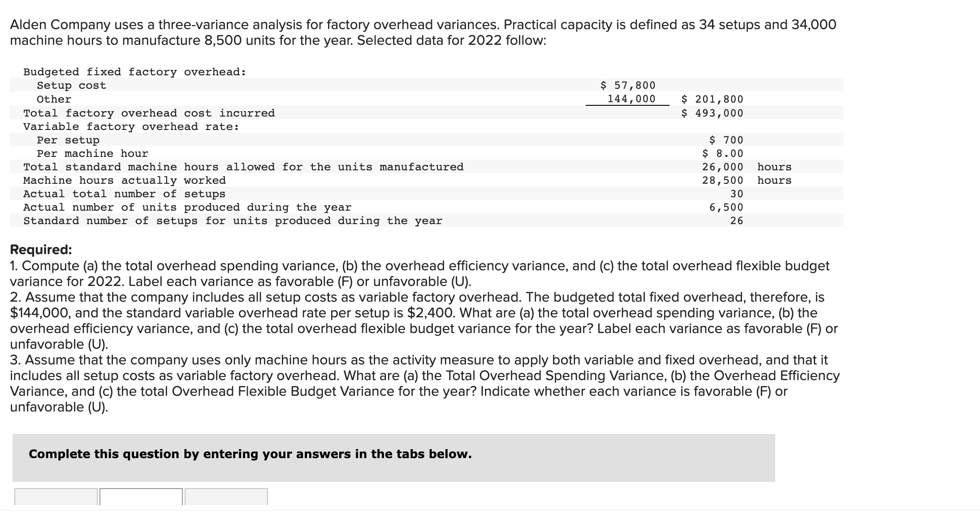Click the $493,000 total cost figure
This screenshot has height=511, width=980.
pyautogui.click(x=712, y=113)
